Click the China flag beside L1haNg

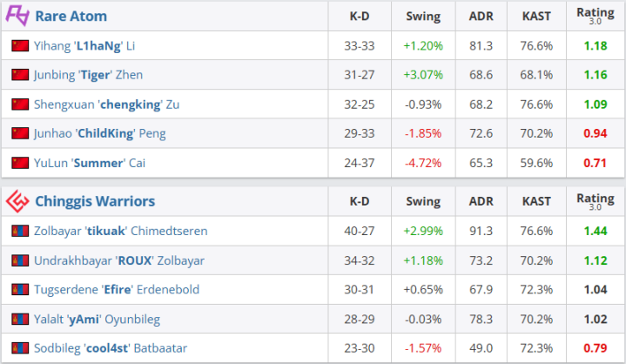pyautogui.click(x=20, y=46)
